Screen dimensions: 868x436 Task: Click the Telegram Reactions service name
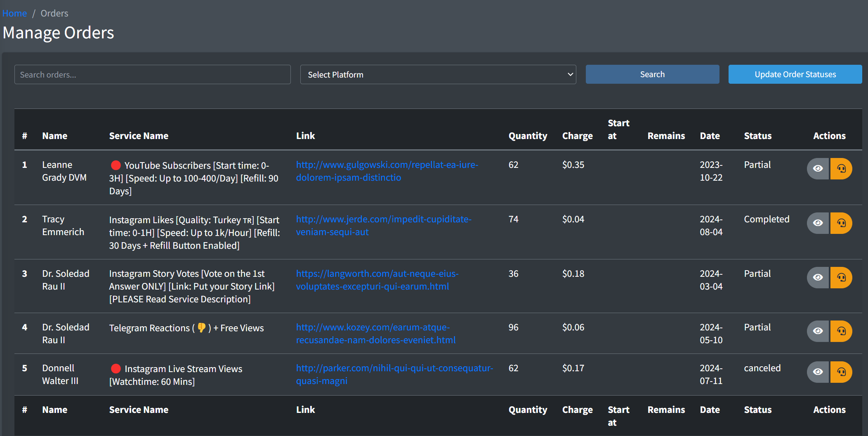(x=186, y=328)
